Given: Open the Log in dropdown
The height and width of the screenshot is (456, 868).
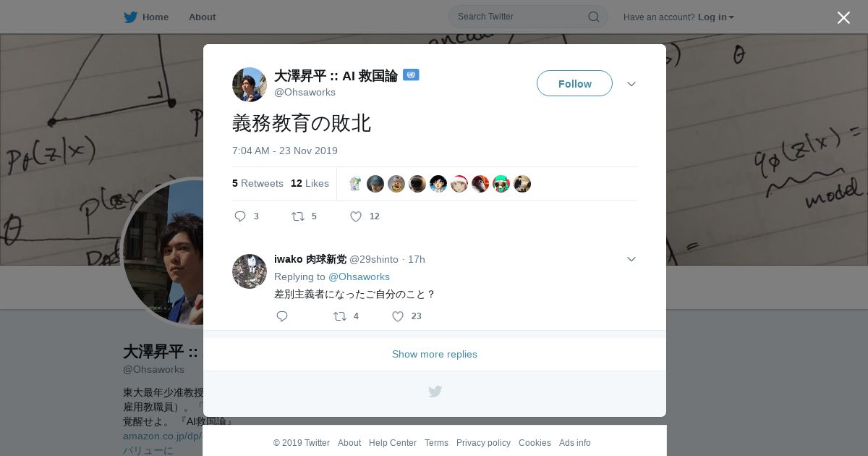Looking at the screenshot, I should pos(715,17).
